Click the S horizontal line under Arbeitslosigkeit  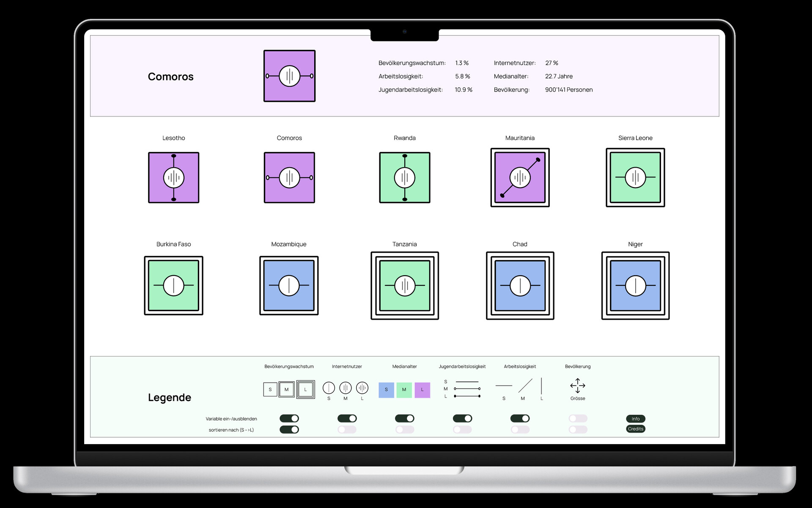tap(504, 386)
